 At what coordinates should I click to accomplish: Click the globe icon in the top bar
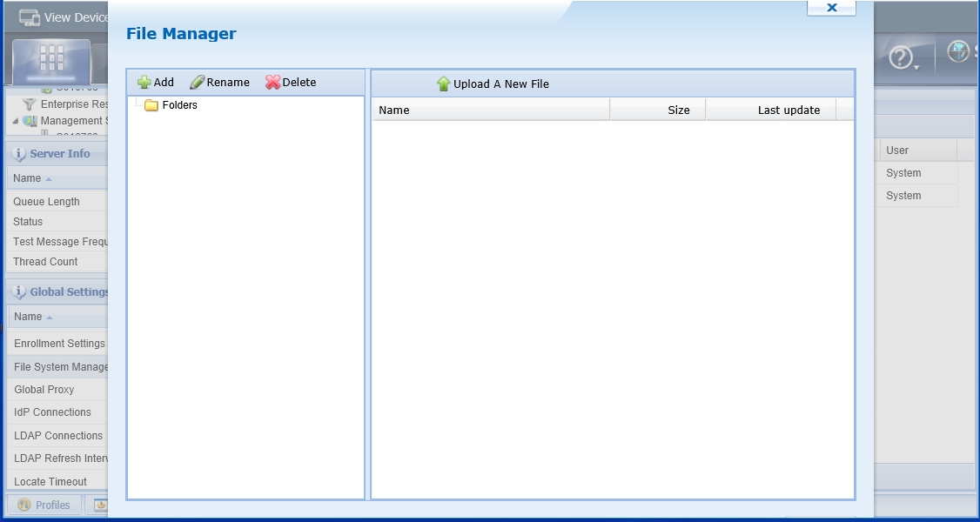(x=958, y=52)
